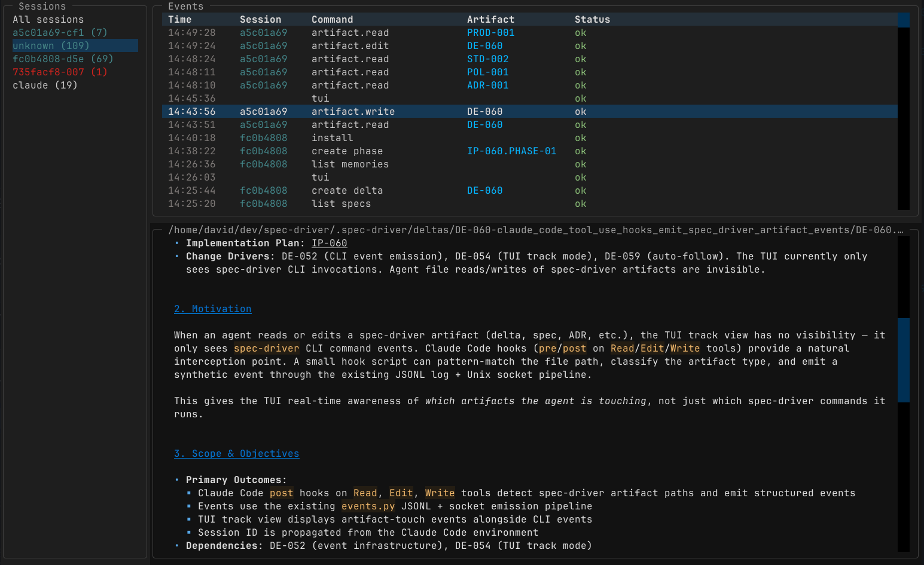The height and width of the screenshot is (565, 924).
Task: Open artifact link POL-001
Action: click(487, 72)
